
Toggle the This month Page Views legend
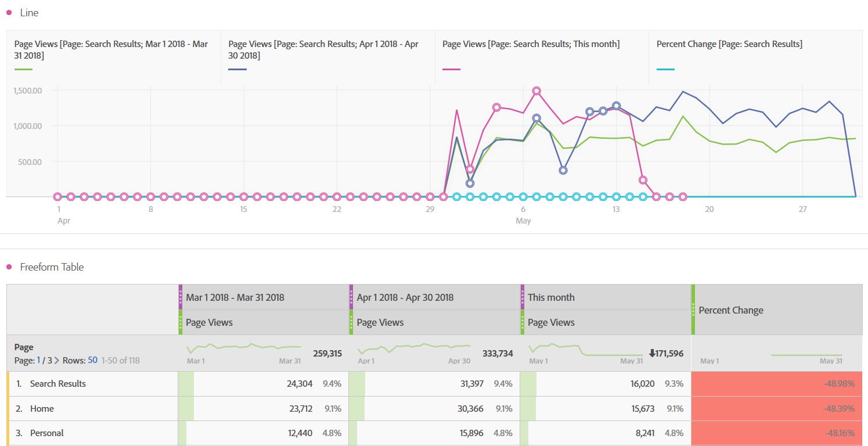[542, 58]
